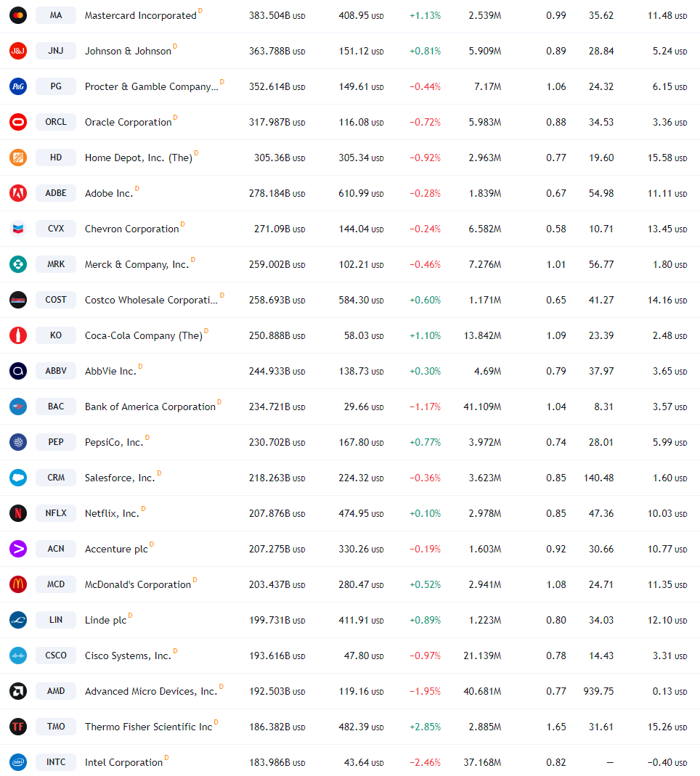700x776 pixels.
Task: Open Home Depot, Inc. (The) link
Action: coord(139,158)
